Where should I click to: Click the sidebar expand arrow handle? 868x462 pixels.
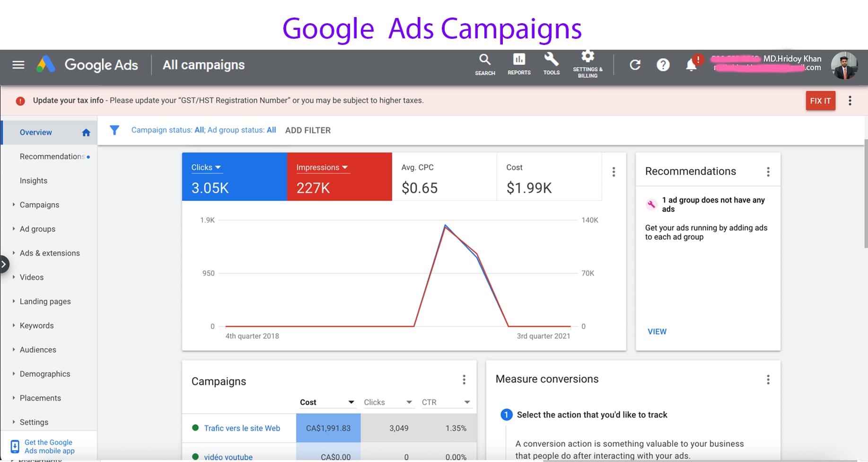pos(4,264)
